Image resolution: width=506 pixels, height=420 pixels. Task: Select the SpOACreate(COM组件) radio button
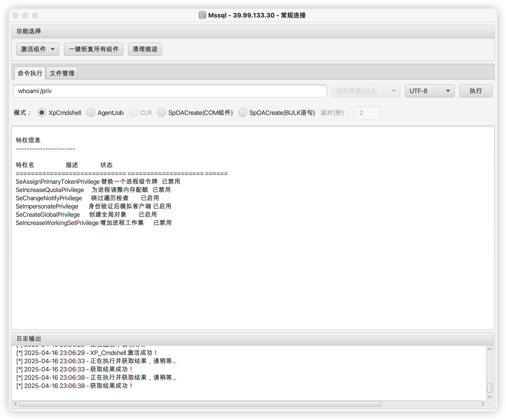(162, 113)
